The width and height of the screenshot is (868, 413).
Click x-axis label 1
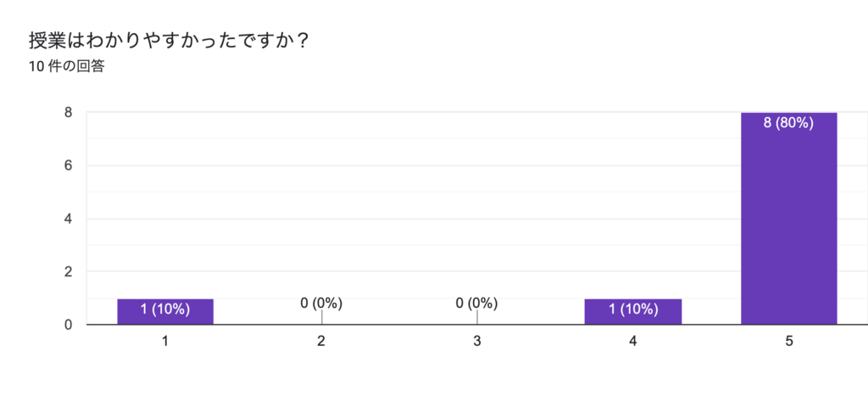165,342
